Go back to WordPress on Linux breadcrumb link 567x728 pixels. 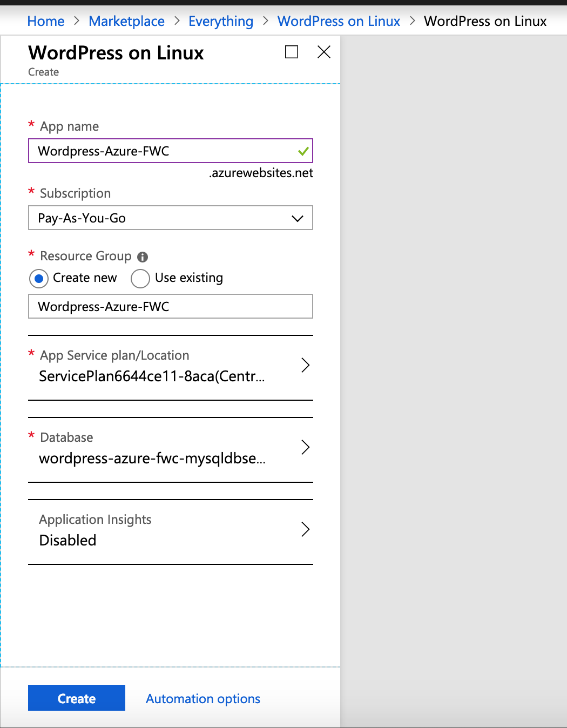coord(339,21)
